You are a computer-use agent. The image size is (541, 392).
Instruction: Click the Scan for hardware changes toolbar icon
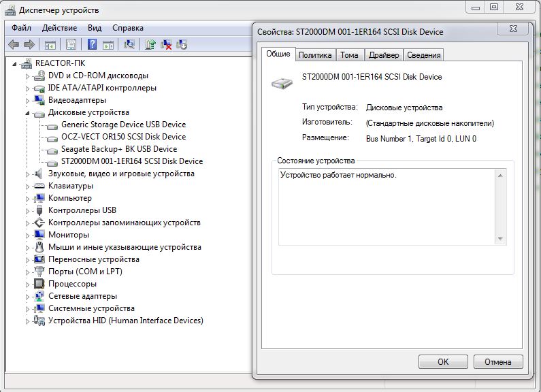click(129, 45)
